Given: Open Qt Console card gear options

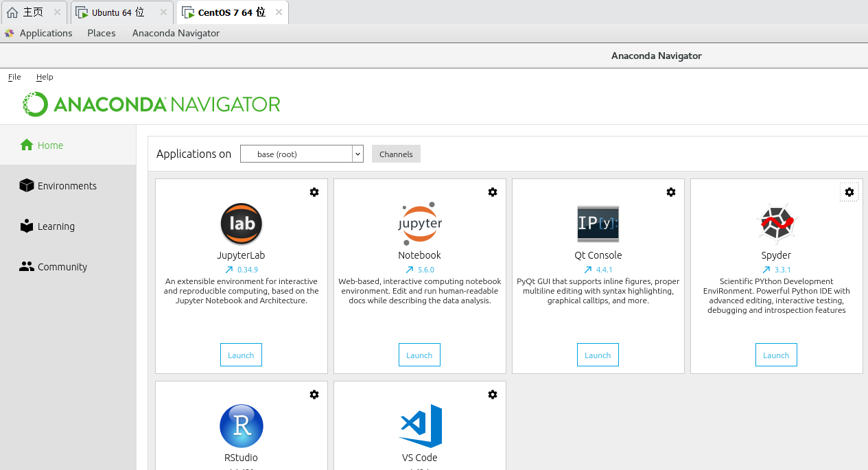Looking at the screenshot, I should [671, 192].
